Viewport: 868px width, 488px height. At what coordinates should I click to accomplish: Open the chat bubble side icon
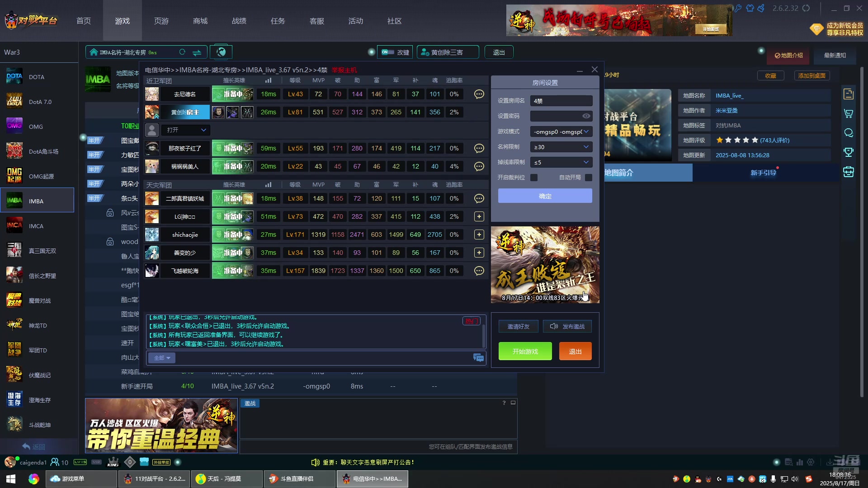point(849,133)
